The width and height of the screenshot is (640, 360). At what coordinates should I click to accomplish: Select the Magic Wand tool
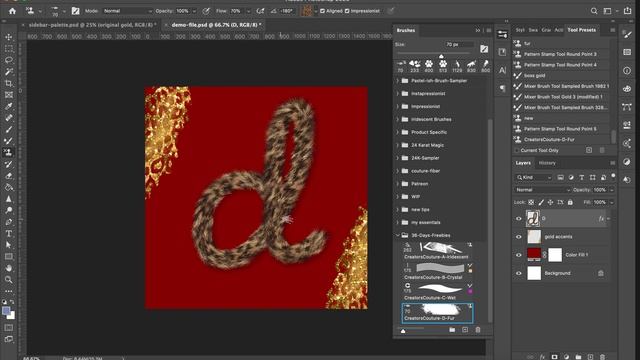[9, 72]
